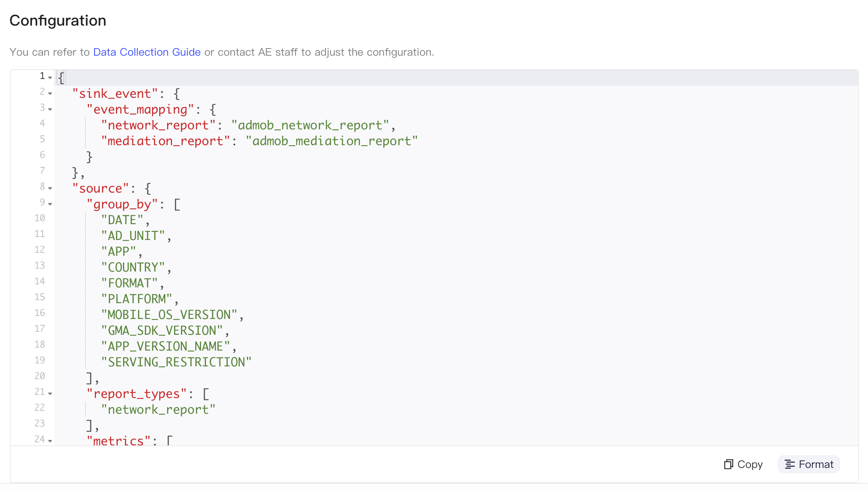Click the "admob_mediation_report" value
This screenshot has width=868, height=492.
click(332, 141)
